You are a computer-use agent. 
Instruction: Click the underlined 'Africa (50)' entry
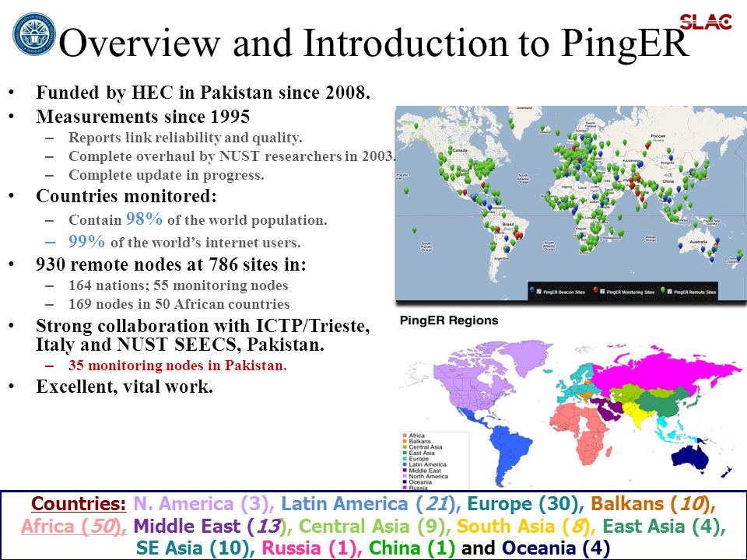click(x=74, y=527)
